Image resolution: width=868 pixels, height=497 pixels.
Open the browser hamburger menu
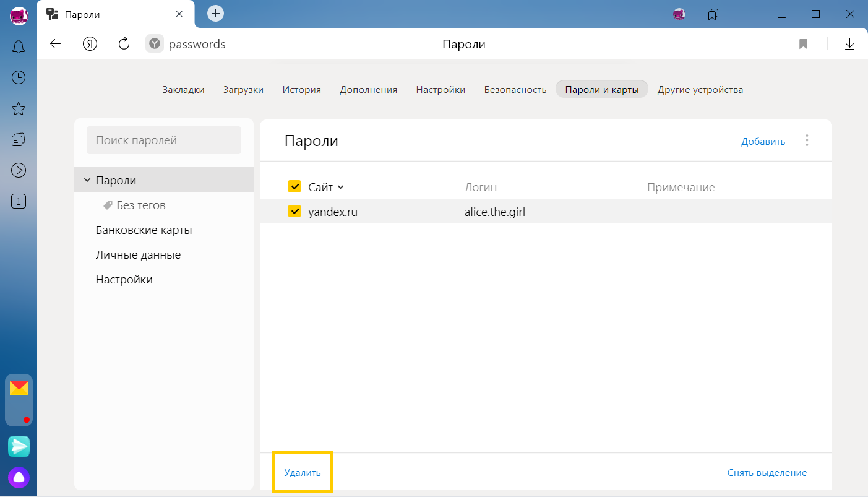(747, 14)
